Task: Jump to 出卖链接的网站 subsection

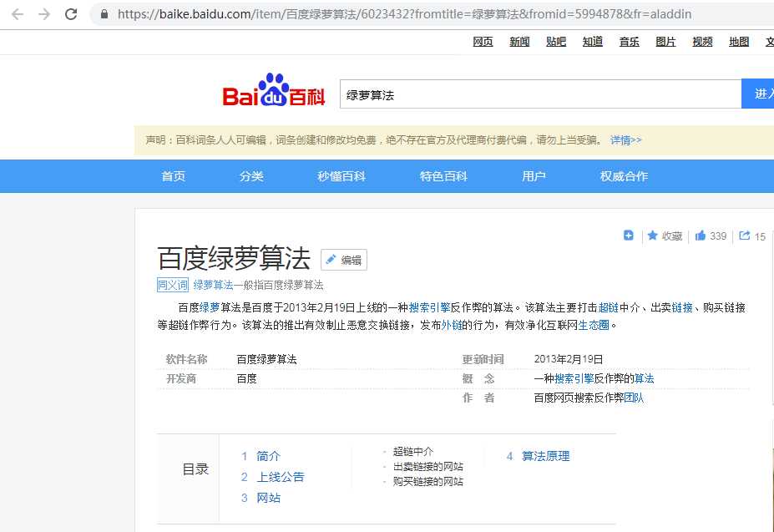Action: [428, 467]
